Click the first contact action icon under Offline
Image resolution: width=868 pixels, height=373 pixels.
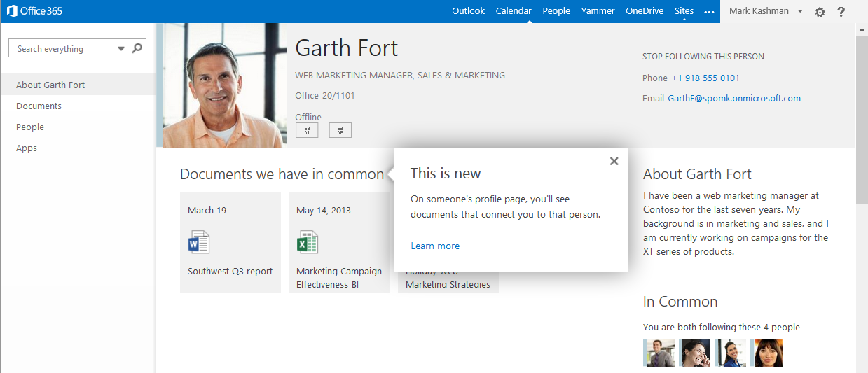pos(307,130)
